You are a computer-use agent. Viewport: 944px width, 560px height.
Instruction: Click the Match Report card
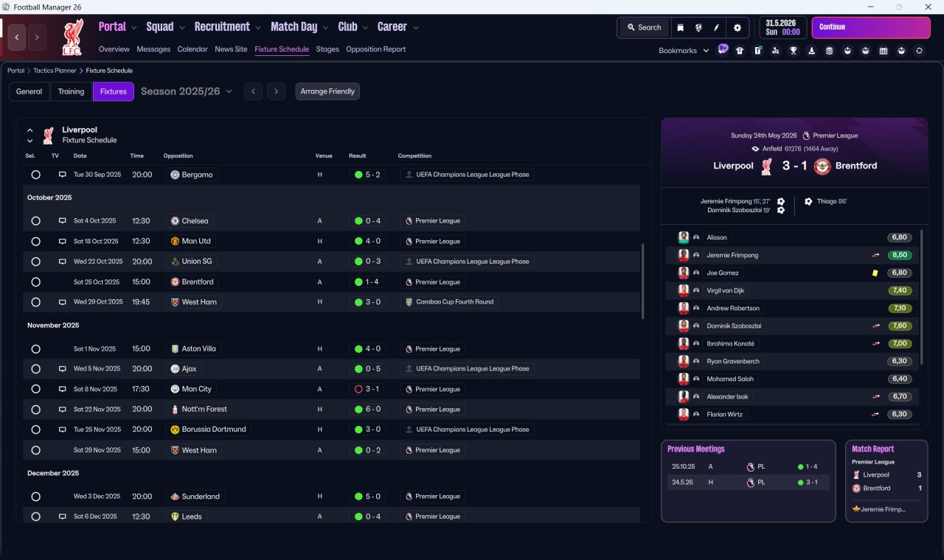click(886, 481)
